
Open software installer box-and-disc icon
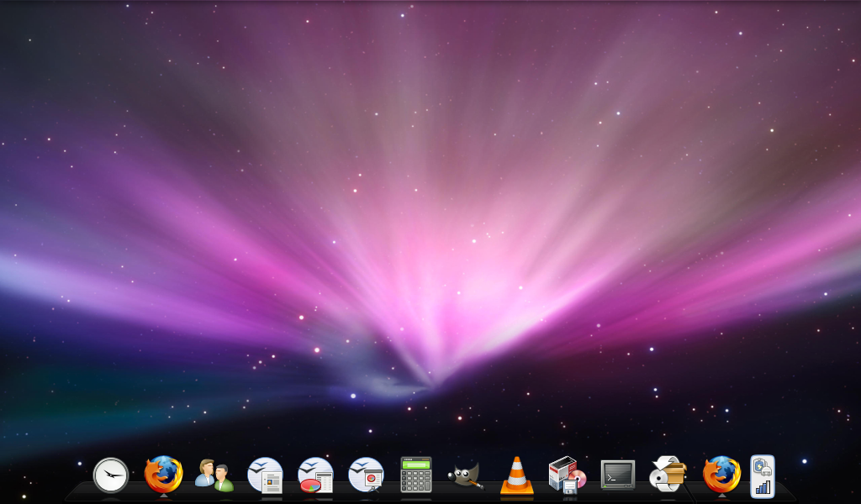click(x=568, y=475)
